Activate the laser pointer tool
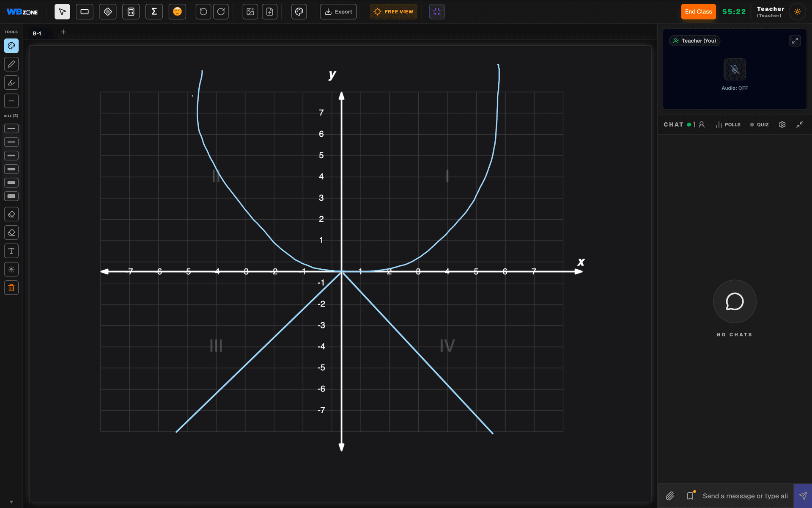The height and width of the screenshot is (508, 812). [x=11, y=269]
